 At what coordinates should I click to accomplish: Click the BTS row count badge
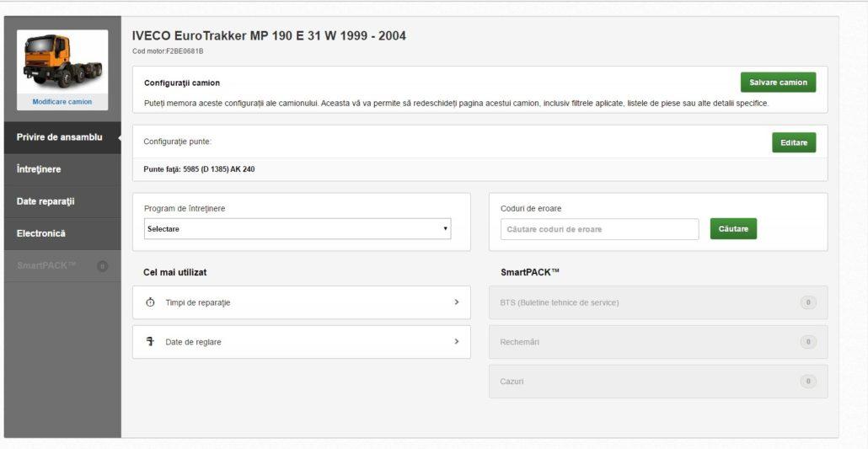pos(807,302)
